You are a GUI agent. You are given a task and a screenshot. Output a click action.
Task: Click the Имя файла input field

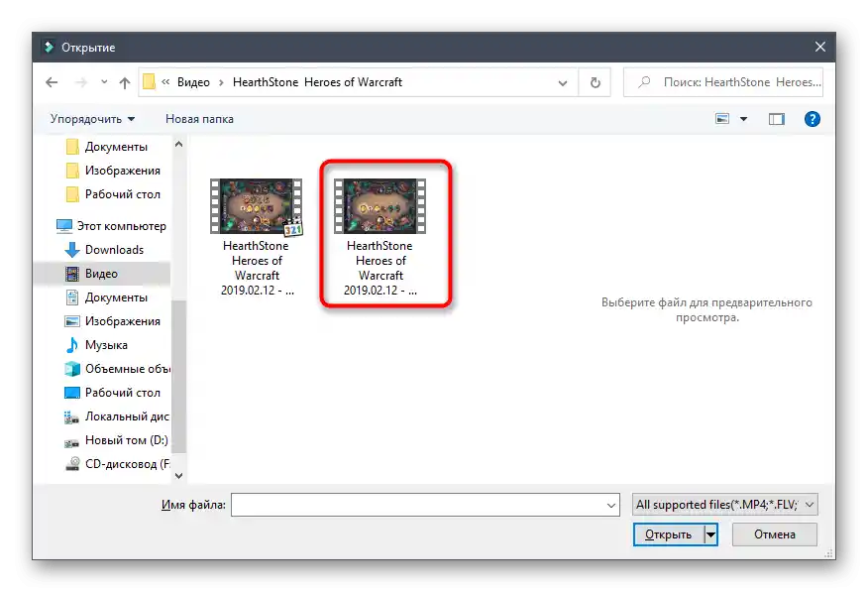425,505
